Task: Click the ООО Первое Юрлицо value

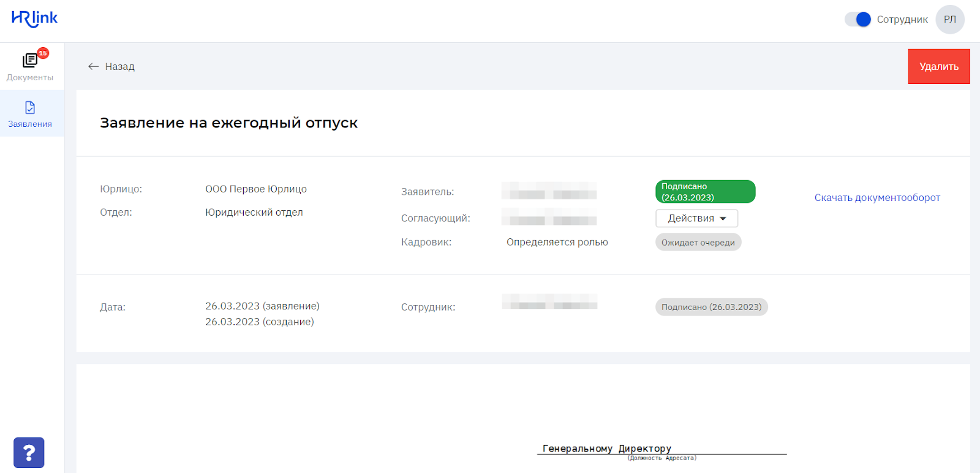Action: point(256,189)
